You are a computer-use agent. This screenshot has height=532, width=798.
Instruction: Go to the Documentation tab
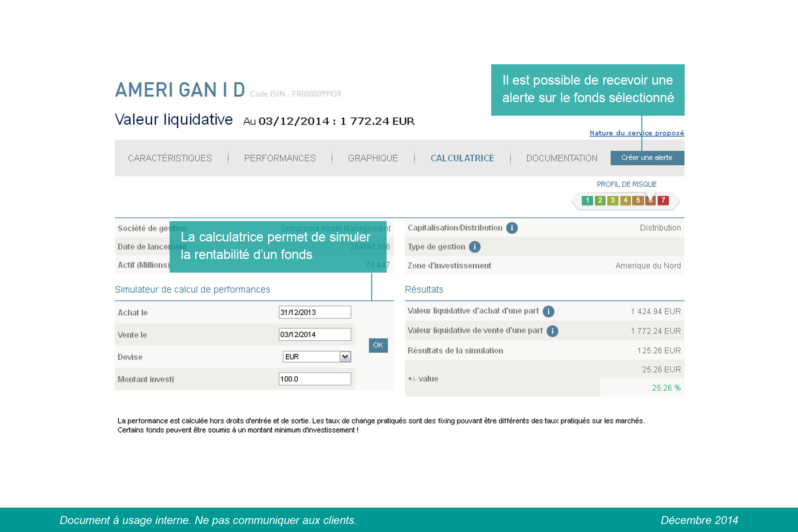(561, 158)
